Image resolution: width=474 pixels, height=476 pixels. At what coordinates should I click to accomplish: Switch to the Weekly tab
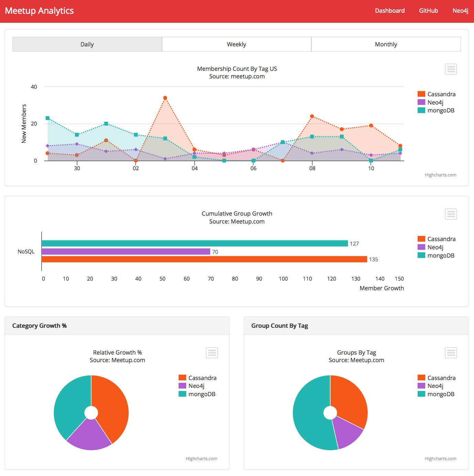[237, 44]
